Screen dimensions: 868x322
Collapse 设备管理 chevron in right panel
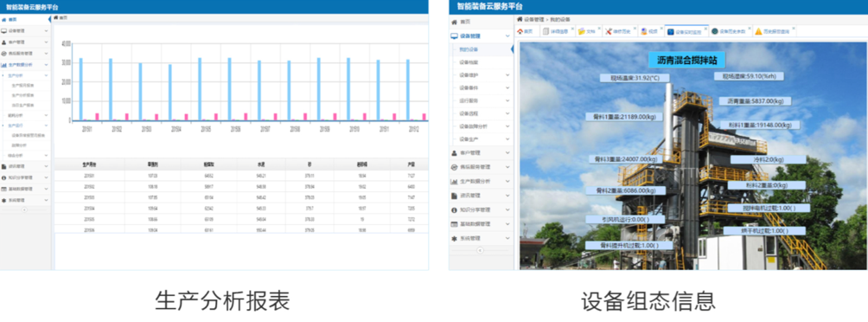pos(507,36)
